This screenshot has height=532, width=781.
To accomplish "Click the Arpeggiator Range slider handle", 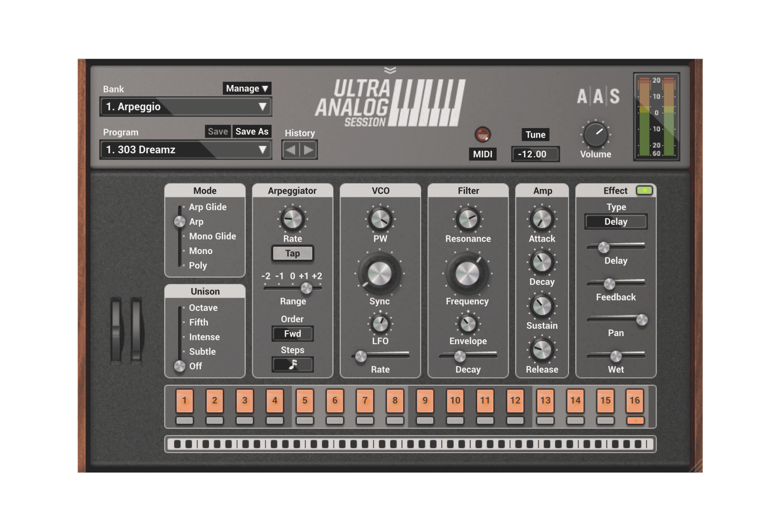I will 306,288.
